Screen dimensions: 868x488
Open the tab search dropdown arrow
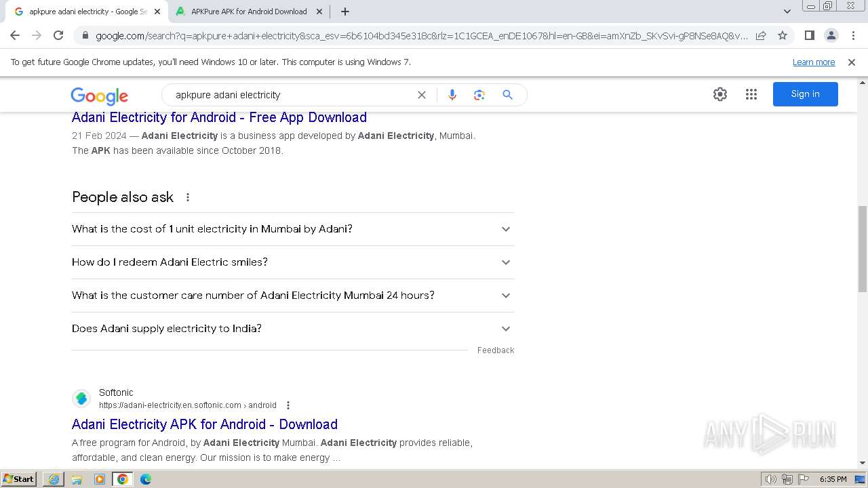787,12
